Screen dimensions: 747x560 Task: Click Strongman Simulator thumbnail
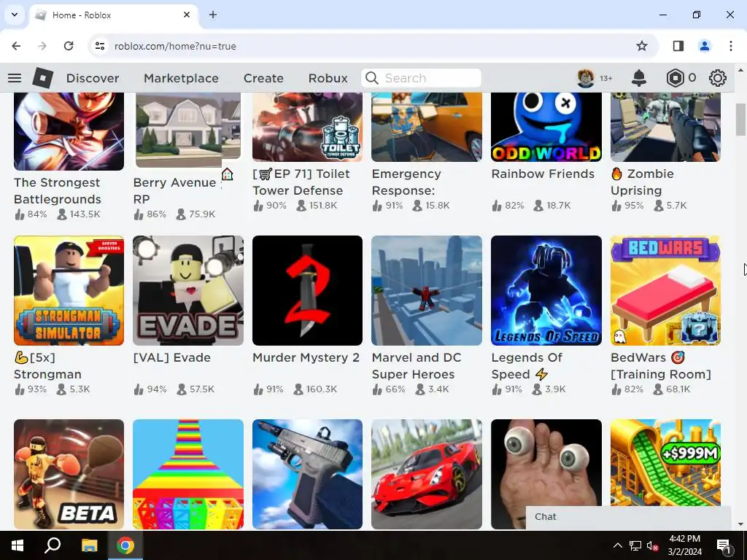69,290
